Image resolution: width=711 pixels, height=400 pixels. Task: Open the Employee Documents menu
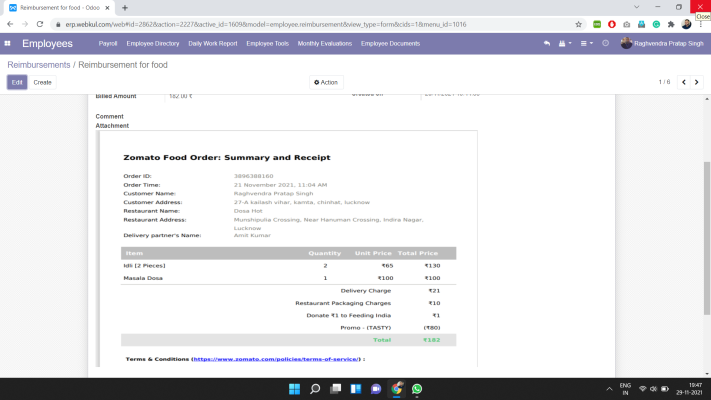(390, 44)
